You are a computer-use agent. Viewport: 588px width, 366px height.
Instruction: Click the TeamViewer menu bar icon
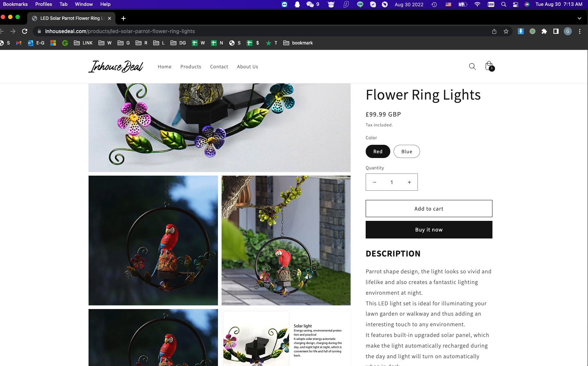284,4
